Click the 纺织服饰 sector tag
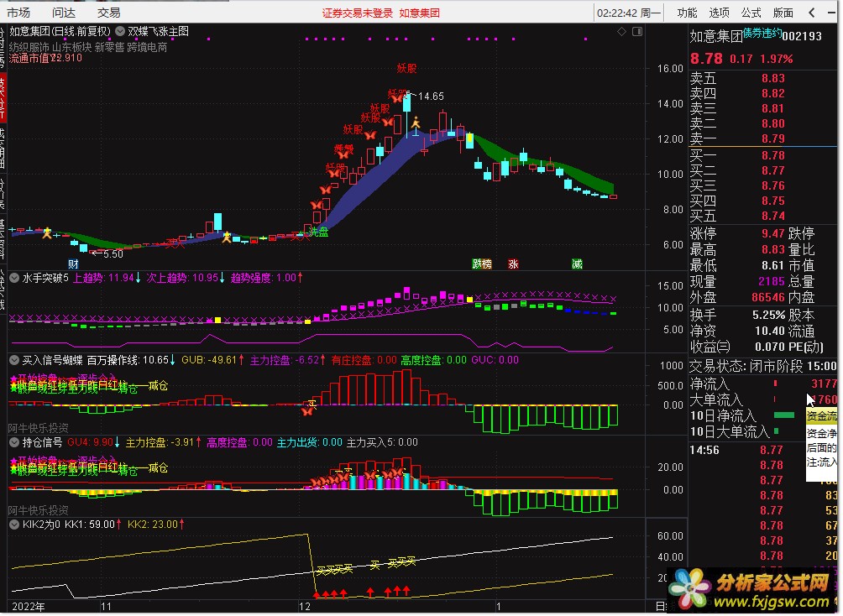Image resolution: width=843 pixels, height=616 pixels. click(29, 47)
